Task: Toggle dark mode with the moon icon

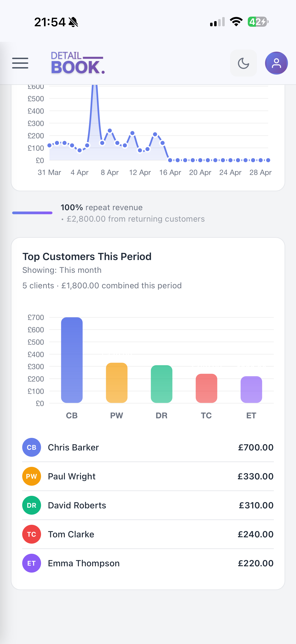Action: [x=243, y=63]
